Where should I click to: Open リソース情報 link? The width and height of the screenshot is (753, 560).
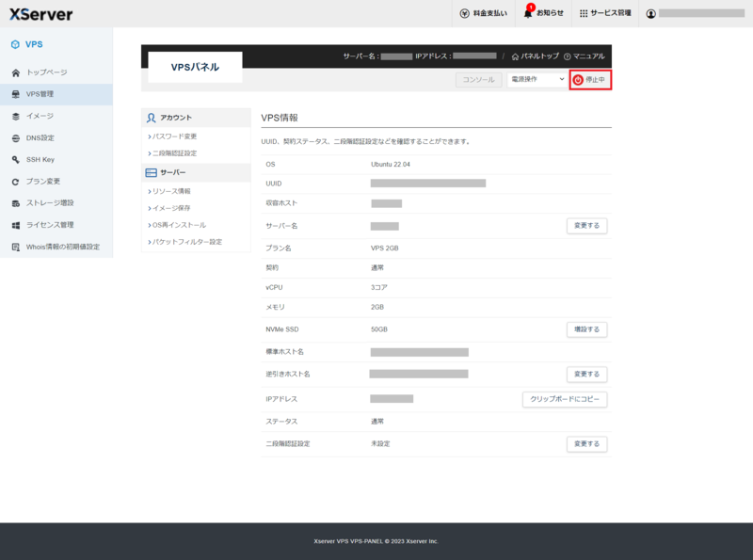point(169,192)
